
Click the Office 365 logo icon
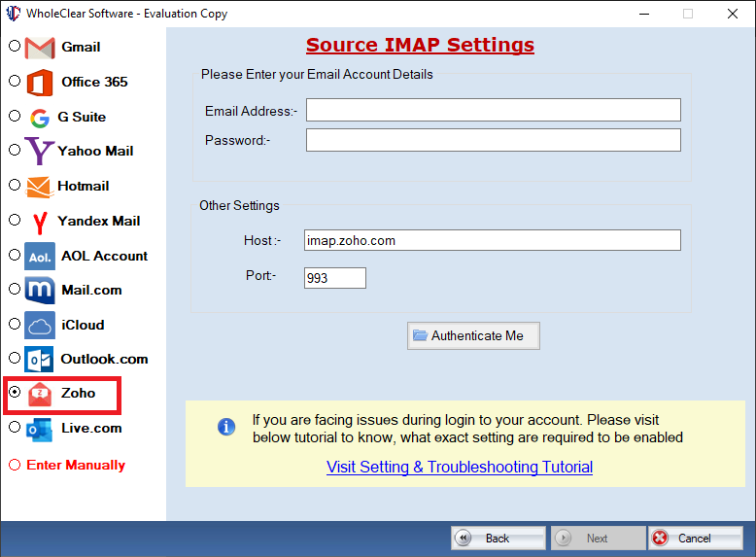point(40,83)
